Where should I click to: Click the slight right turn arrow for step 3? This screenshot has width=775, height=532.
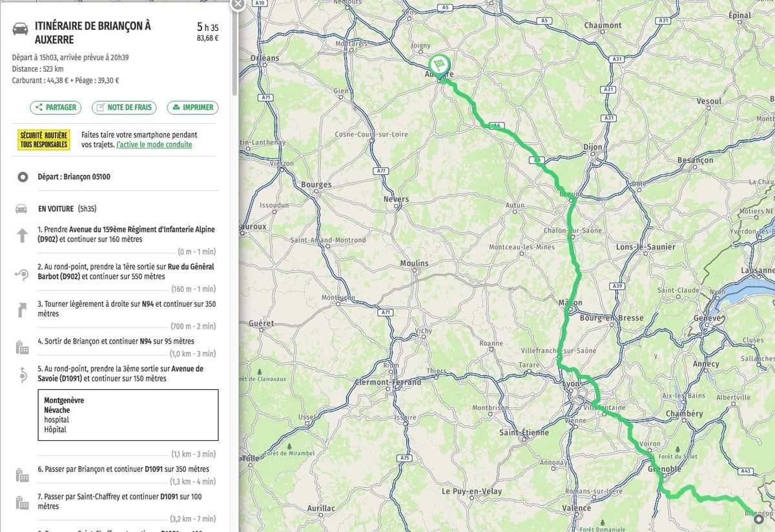[23, 310]
